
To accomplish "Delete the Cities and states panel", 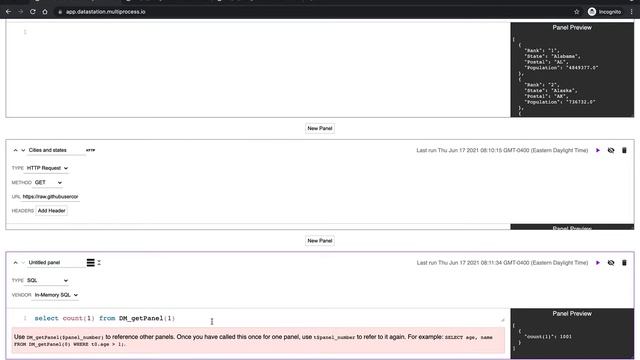I will point(624,150).
